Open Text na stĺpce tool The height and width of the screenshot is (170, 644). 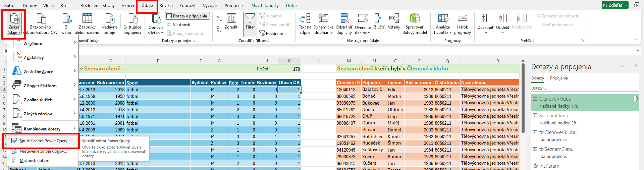click(x=305, y=19)
